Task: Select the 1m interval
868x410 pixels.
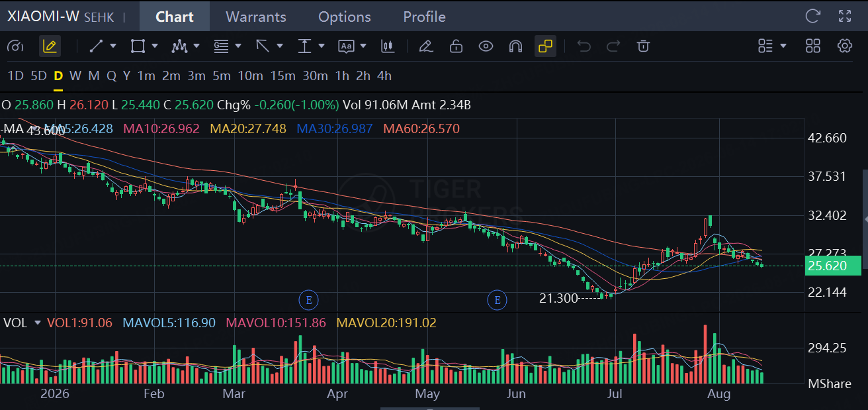Action: click(146, 76)
